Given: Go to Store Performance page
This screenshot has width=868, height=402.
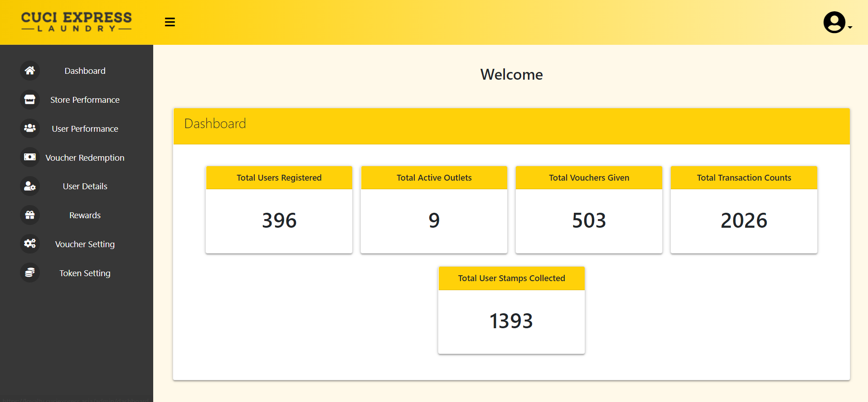Looking at the screenshot, I should 85,100.
